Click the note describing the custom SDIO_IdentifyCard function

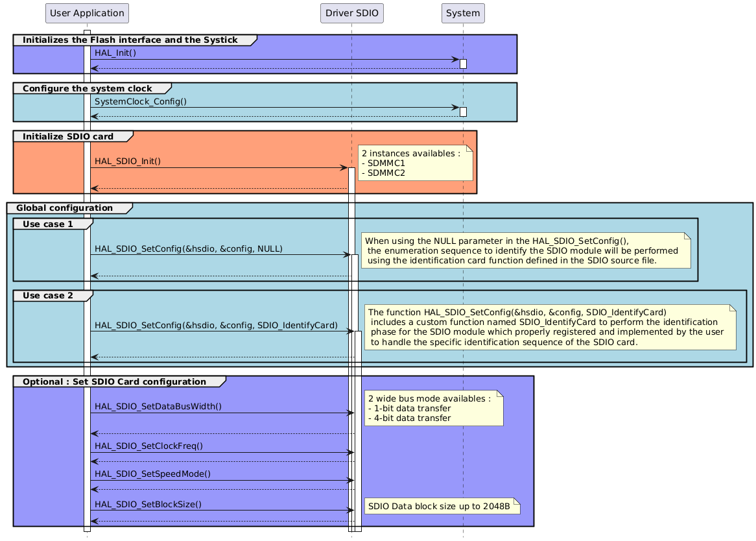550,327
